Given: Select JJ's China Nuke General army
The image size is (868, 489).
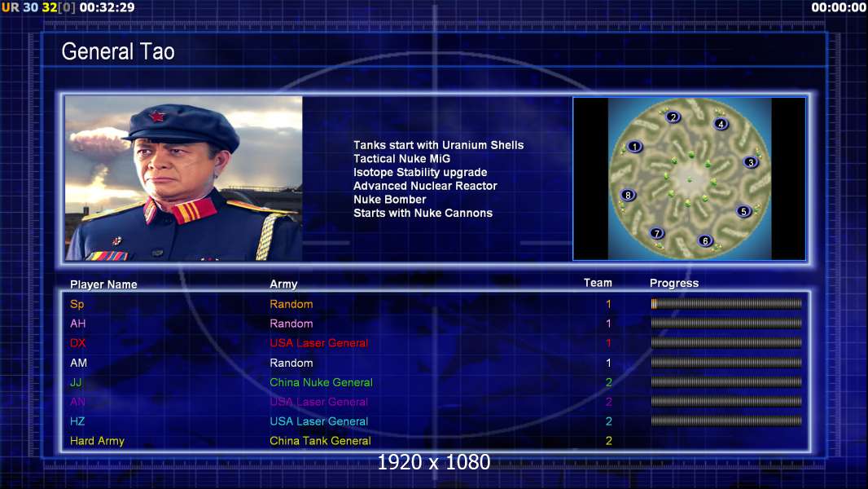Looking at the screenshot, I should (x=321, y=382).
